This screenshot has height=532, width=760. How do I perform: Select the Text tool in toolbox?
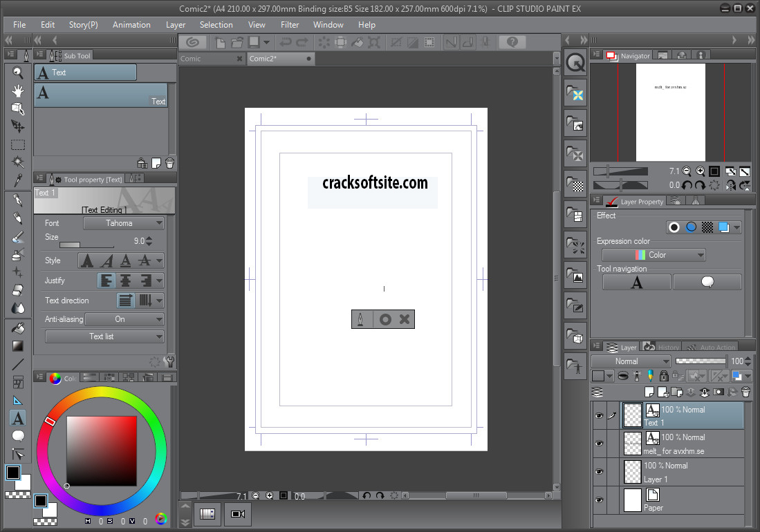[18, 418]
